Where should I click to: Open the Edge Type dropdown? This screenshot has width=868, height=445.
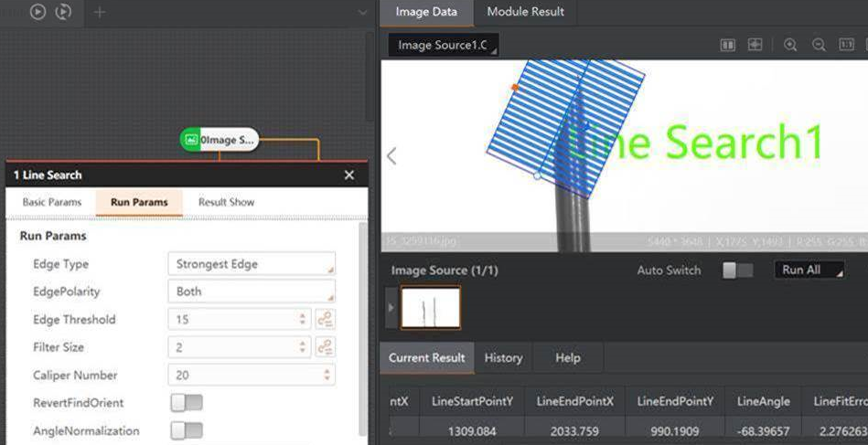[x=252, y=264]
